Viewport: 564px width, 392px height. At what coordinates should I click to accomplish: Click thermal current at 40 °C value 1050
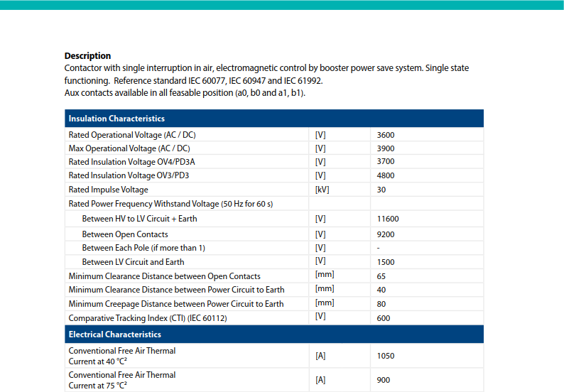(386, 356)
